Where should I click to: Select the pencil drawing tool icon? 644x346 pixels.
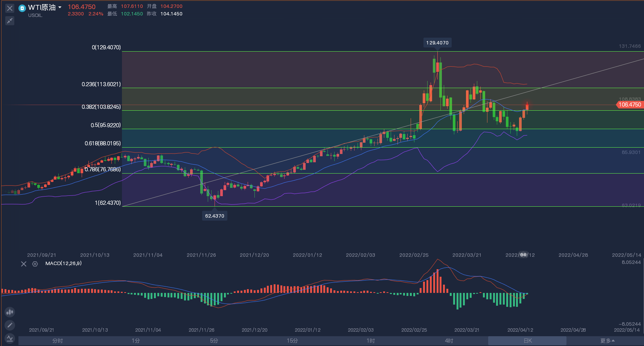[x=10, y=325]
